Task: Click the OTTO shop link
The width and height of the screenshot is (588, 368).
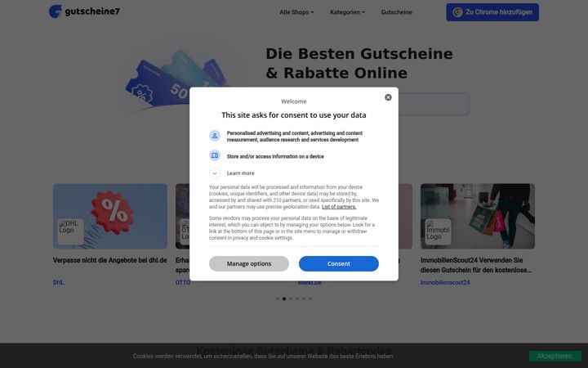Action: [x=183, y=282]
